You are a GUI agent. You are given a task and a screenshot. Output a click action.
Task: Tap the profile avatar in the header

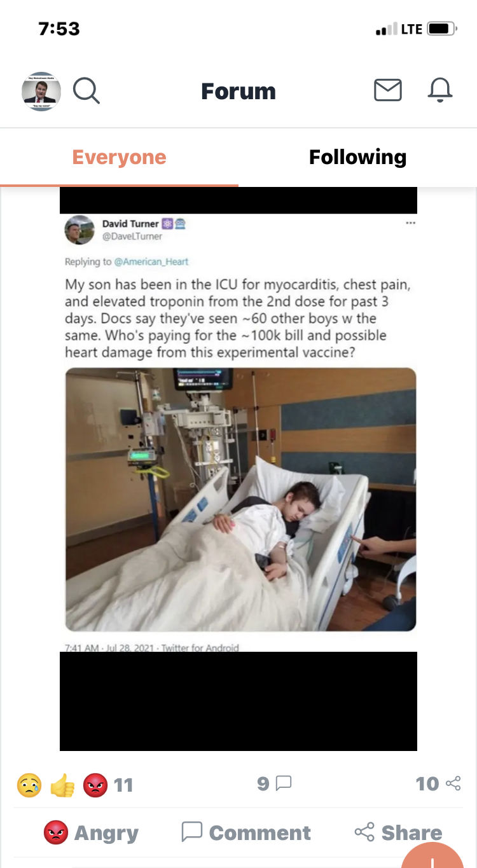41,91
